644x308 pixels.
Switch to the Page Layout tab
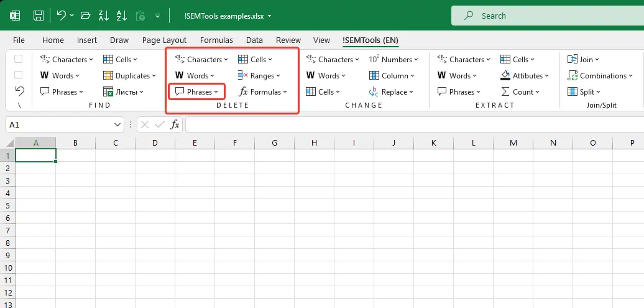(164, 40)
